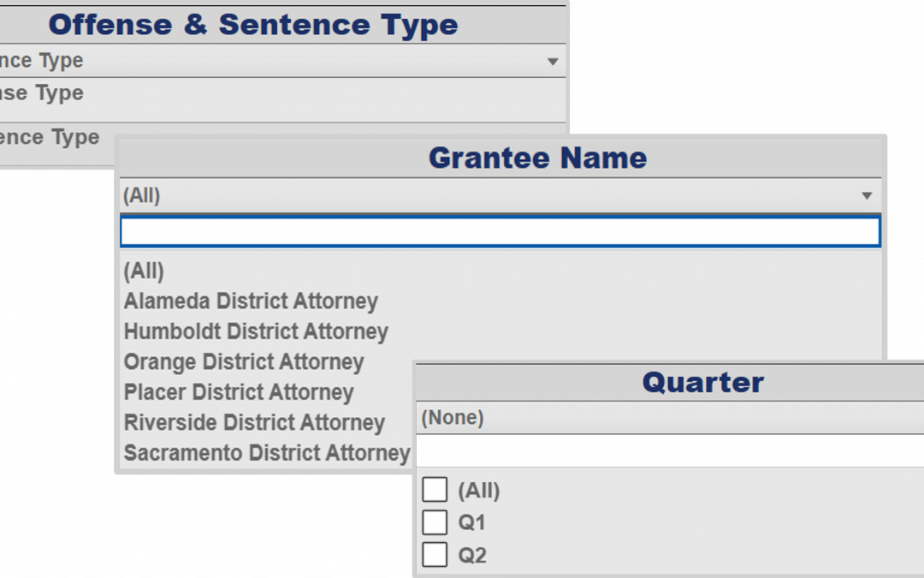Viewport: 924px width, 578px height.
Task: Tick the Q2 checkbox
Action: [x=435, y=555]
